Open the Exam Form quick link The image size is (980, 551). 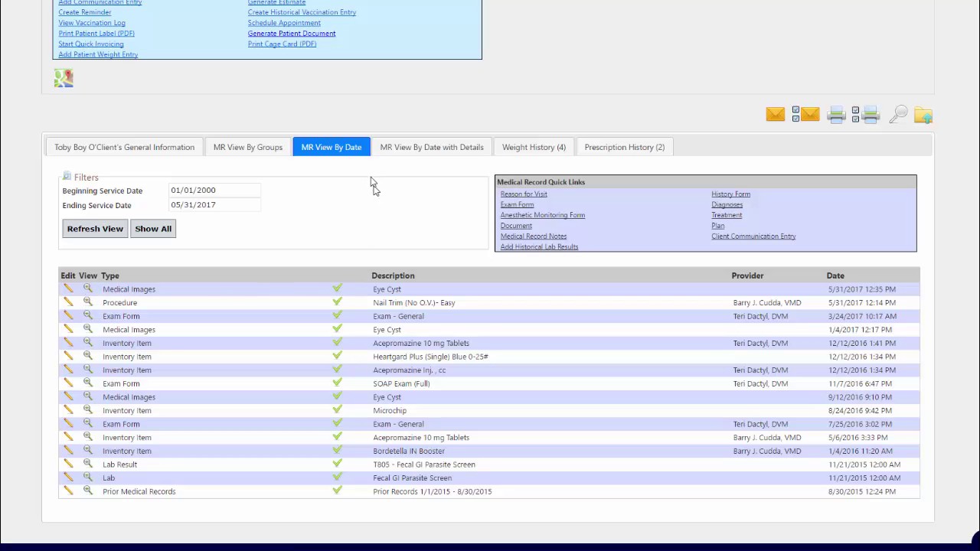[x=517, y=204]
